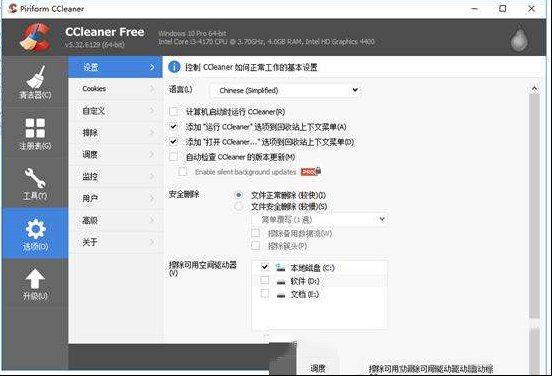Click the 擦除可用空间驱动器 label

203,268
